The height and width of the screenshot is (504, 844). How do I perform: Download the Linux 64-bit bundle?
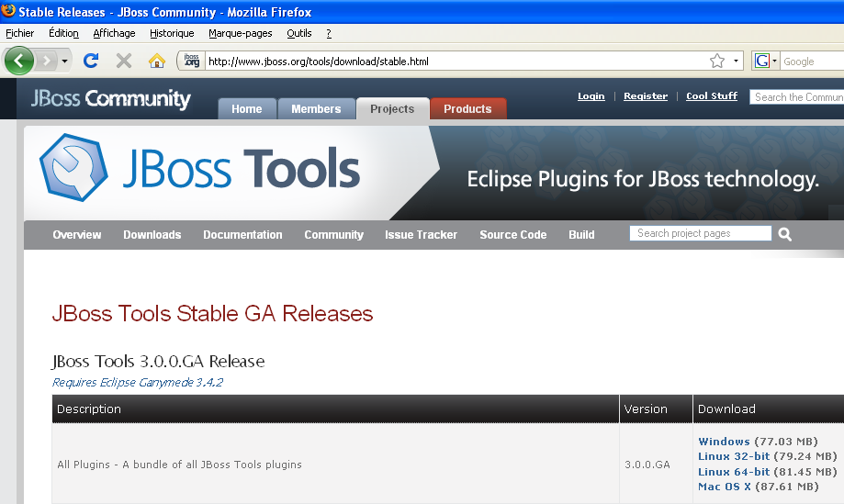click(x=734, y=472)
